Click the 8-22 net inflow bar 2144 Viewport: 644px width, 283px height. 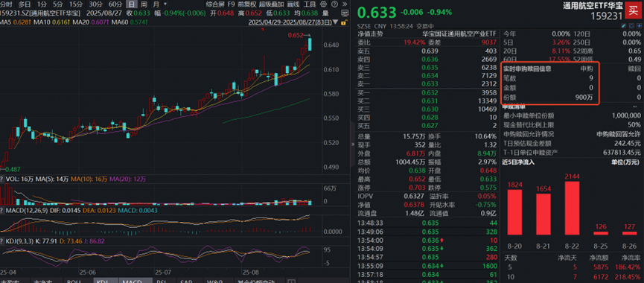(573, 209)
